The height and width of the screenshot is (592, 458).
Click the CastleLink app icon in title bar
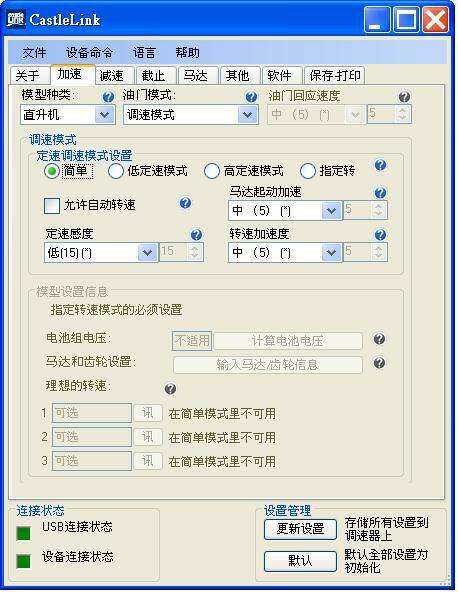16,19
